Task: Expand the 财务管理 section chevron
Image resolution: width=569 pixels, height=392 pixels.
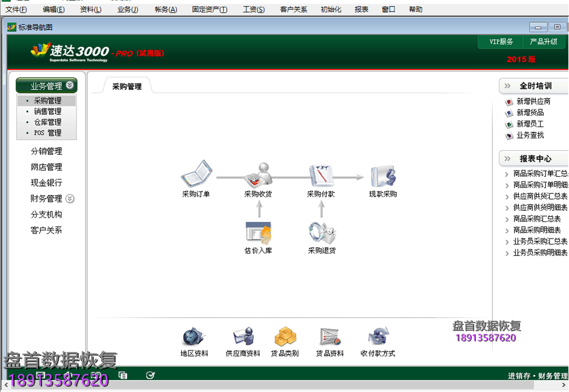Action: pos(70,198)
